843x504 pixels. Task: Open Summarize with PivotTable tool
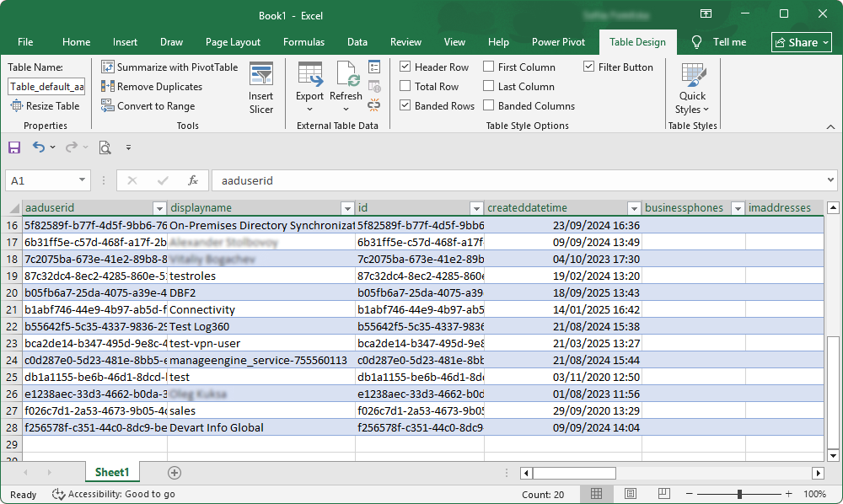[169, 67]
